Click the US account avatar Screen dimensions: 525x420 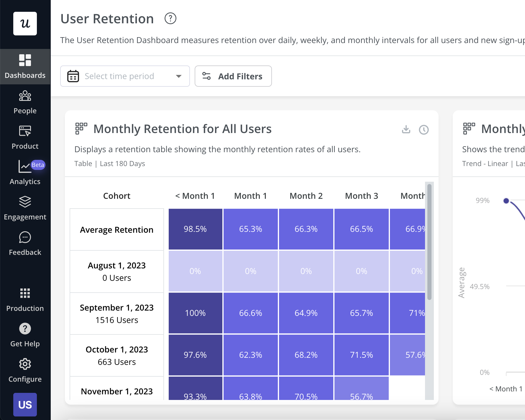pyautogui.click(x=25, y=404)
